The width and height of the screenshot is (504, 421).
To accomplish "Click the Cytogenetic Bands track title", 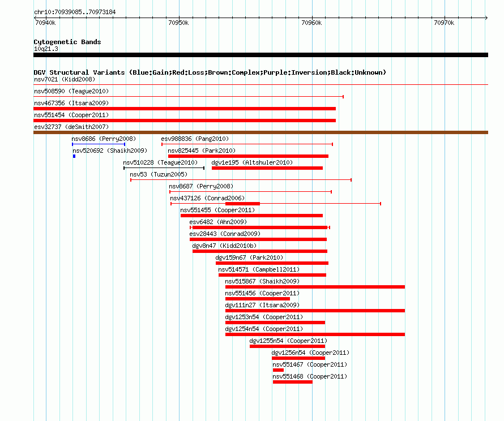I will pyautogui.click(x=67, y=42).
